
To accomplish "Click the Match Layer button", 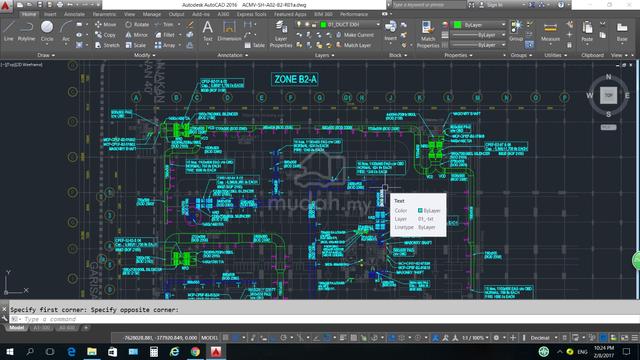I will click(353, 45).
